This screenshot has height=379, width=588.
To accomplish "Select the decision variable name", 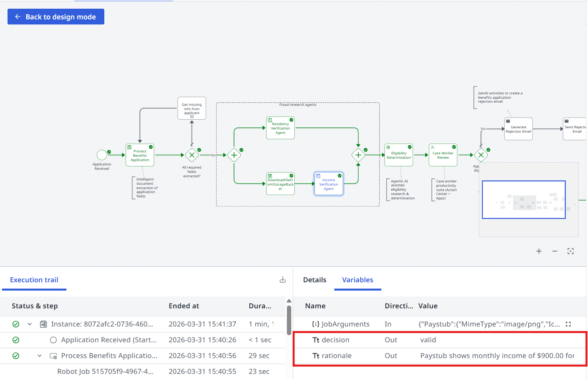I will [335, 340].
